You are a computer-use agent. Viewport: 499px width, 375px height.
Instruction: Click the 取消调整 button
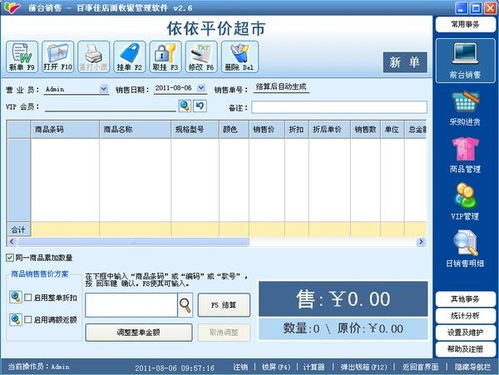224,332
